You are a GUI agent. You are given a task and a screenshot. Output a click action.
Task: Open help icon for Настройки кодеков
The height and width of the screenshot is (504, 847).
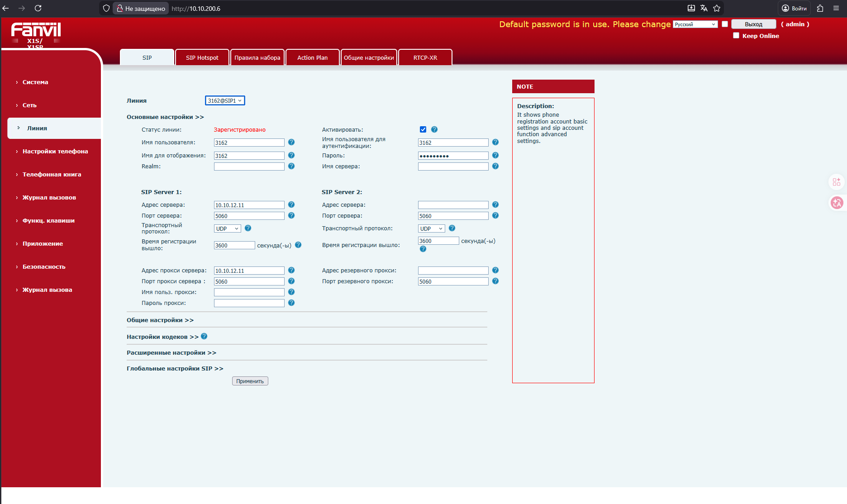click(x=204, y=336)
